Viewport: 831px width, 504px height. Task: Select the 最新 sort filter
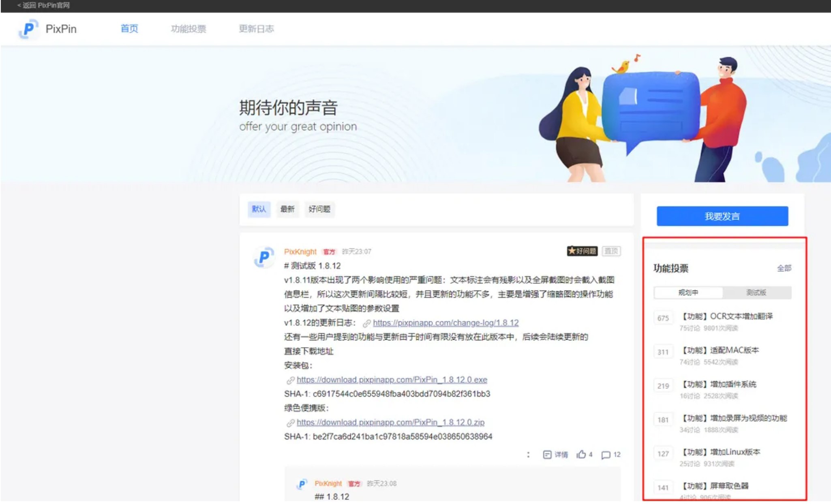(287, 209)
